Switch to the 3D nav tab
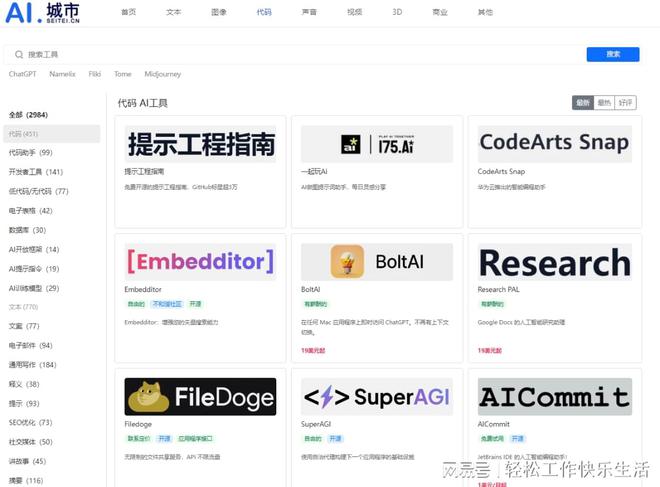This screenshot has width=660, height=487. tap(397, 12)
